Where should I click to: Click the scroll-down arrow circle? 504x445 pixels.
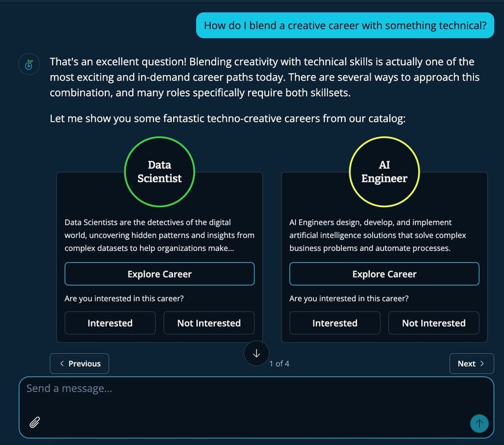coord(256,354)
